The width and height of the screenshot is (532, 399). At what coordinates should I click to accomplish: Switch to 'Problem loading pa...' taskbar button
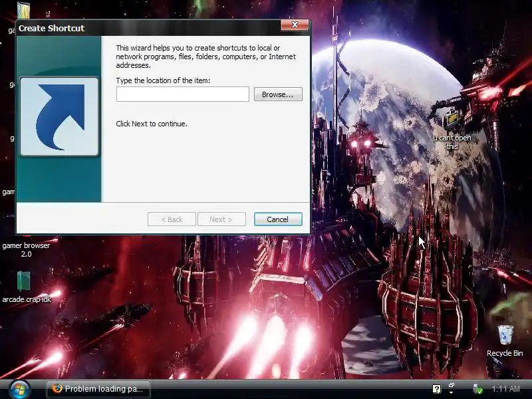tap(98, 389)
